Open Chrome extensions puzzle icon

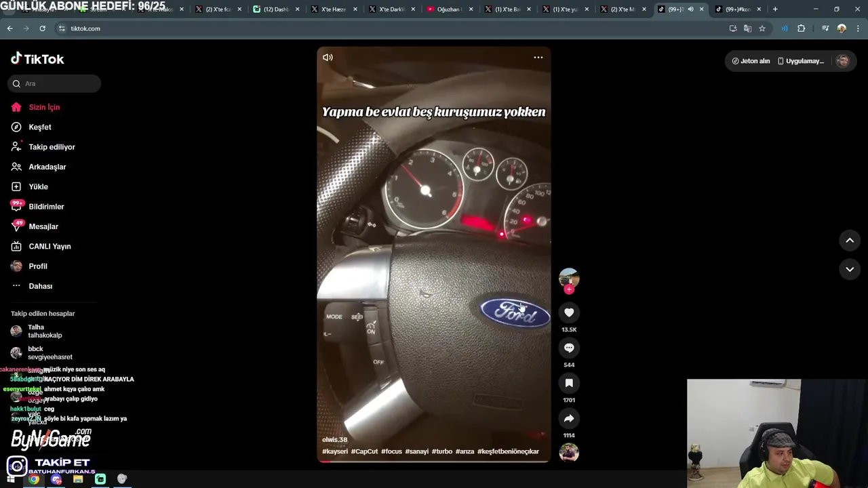tap(802, 28)
